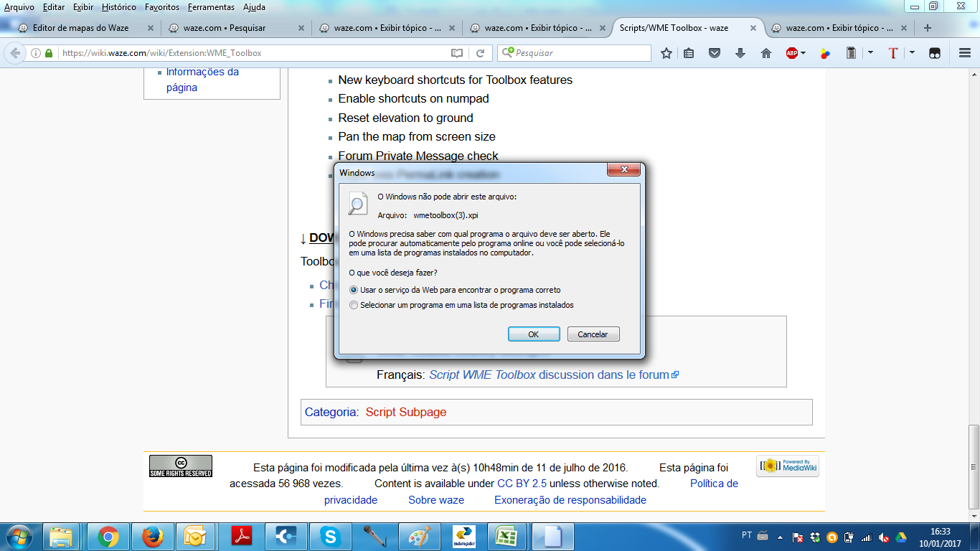This screenshot has width=980, height=551.
Task: Click the Tampermonkey toolbar icon
Action: [x=935, y=53]
